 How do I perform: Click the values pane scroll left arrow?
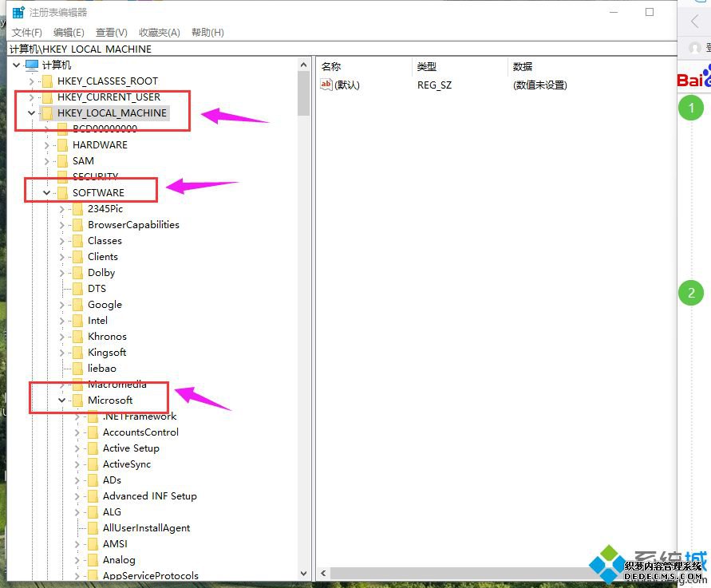(323, 573)
